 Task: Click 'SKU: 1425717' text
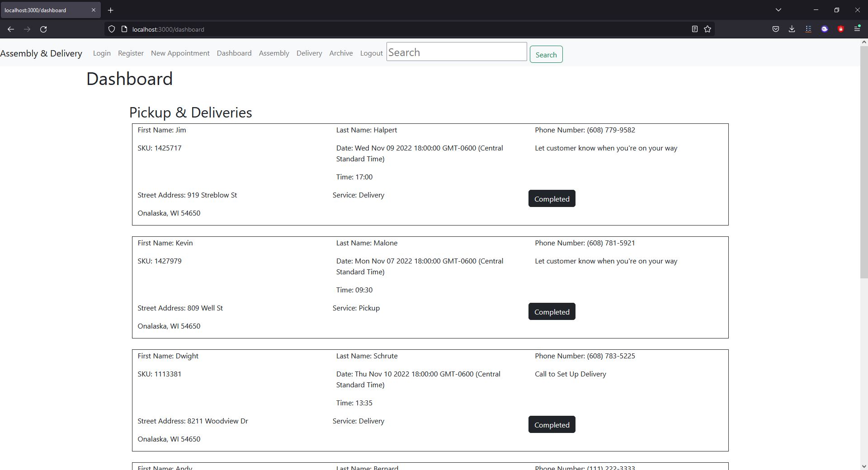[x=160, y=148]
